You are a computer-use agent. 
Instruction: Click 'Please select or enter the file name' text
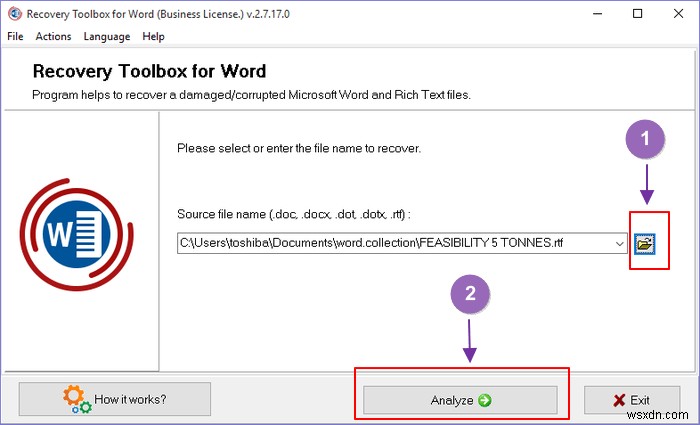coord(299,148)
